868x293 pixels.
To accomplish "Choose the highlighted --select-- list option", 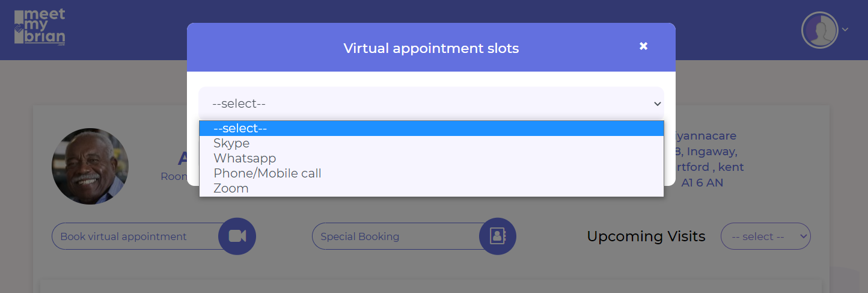I will pyautogui.click(x=240, y=128).
